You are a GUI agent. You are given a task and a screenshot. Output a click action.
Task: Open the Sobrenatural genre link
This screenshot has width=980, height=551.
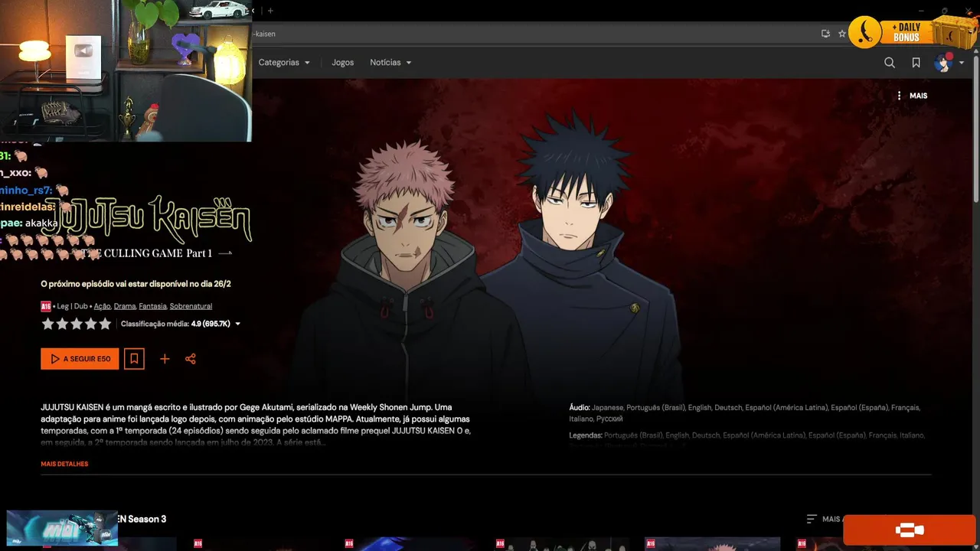tap(191, 306)
